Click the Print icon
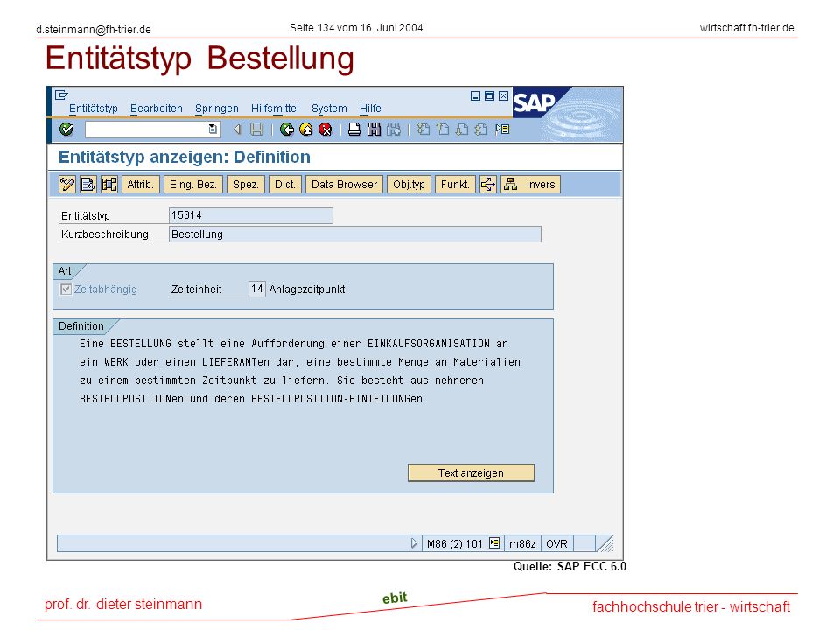Image resolution: width=840 pixels, height=630 pixels. [354, 129]
